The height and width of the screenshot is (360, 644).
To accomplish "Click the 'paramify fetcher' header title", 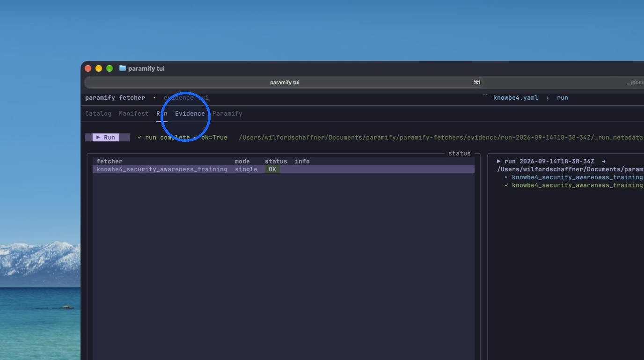I will pos(115,97).
